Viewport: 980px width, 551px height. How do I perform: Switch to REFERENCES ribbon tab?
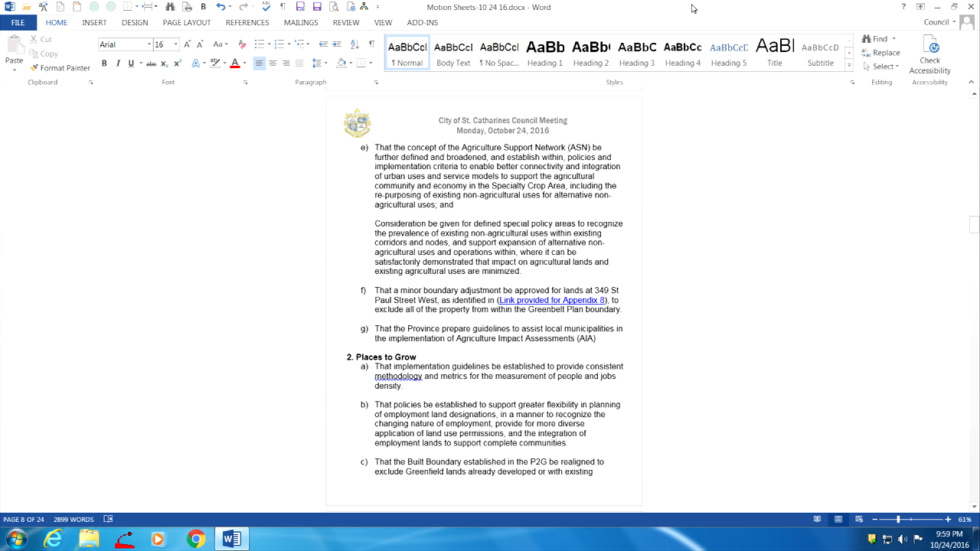point(247,23)
